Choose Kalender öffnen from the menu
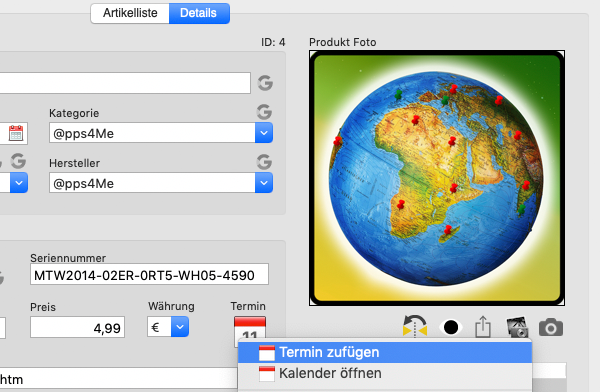 (x=385, y=373)
